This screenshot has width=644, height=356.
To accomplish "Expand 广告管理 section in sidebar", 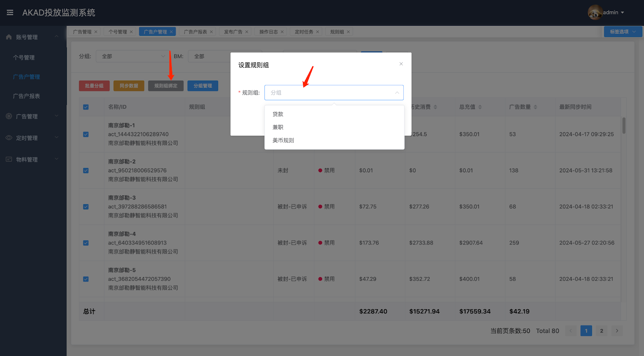I will point(32,116).
